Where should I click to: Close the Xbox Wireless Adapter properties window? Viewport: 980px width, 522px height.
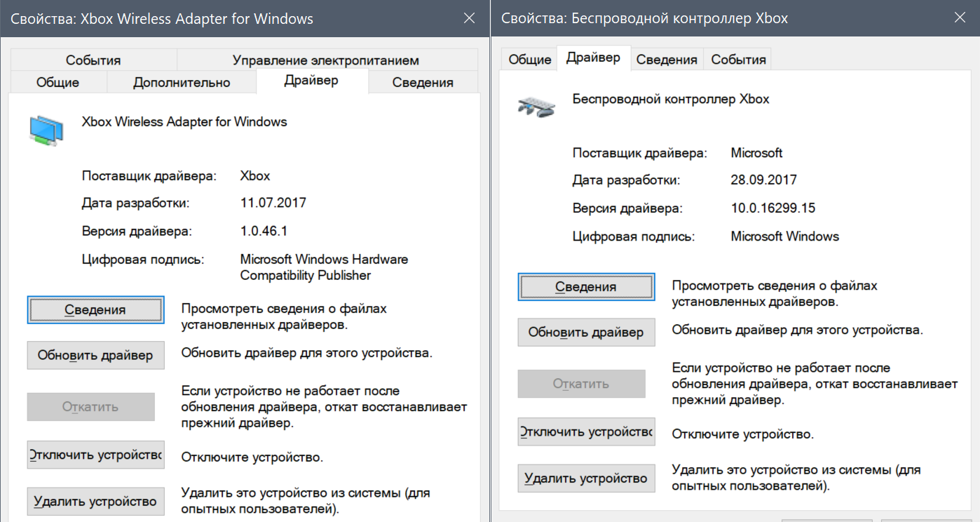(x=469, y=18)
